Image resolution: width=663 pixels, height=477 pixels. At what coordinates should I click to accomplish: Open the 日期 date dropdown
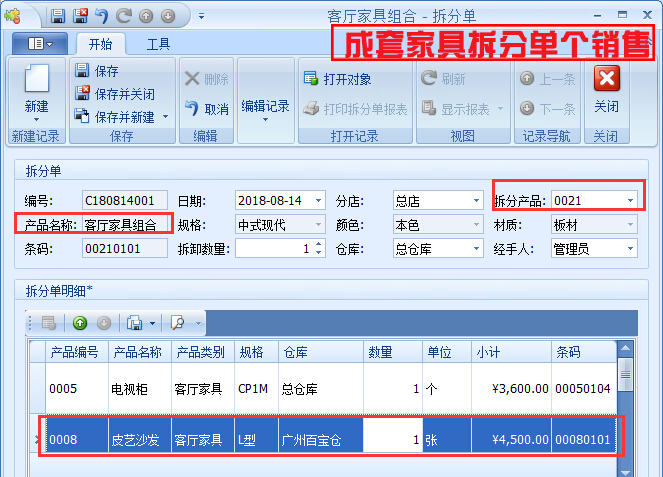[x=319, y=201]
